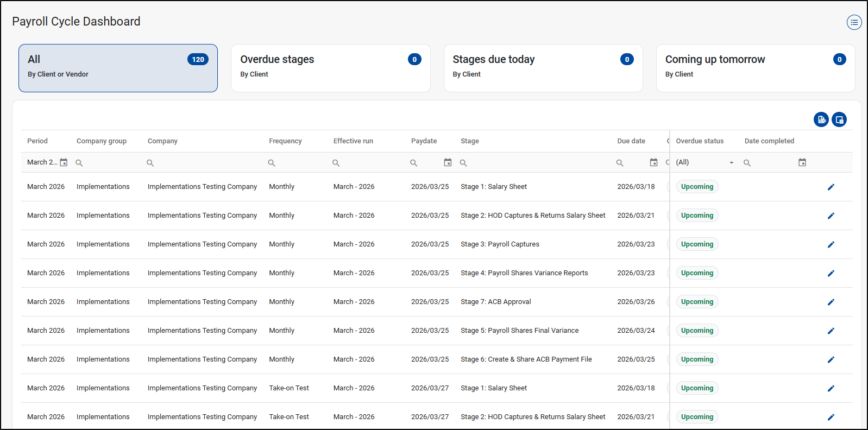This screenshot has height=430, width=868.
Task: Open the Paydate filter calendar picker
Action: pos(448,162)
